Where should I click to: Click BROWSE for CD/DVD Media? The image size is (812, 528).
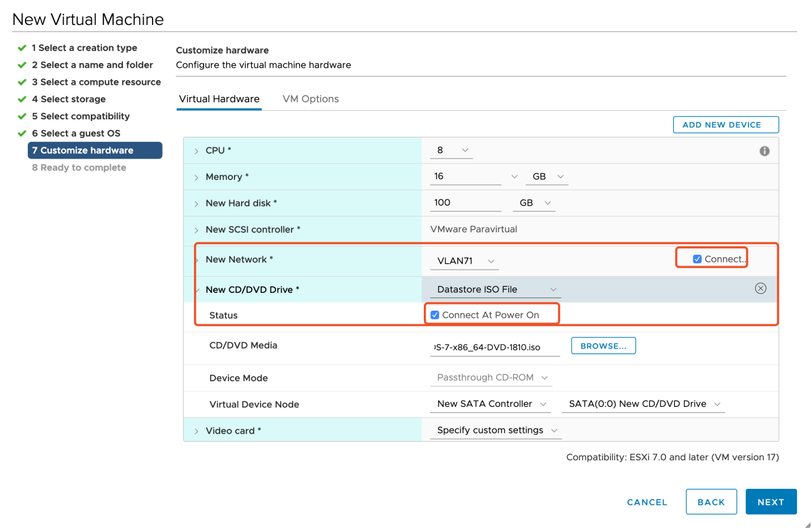603,345
